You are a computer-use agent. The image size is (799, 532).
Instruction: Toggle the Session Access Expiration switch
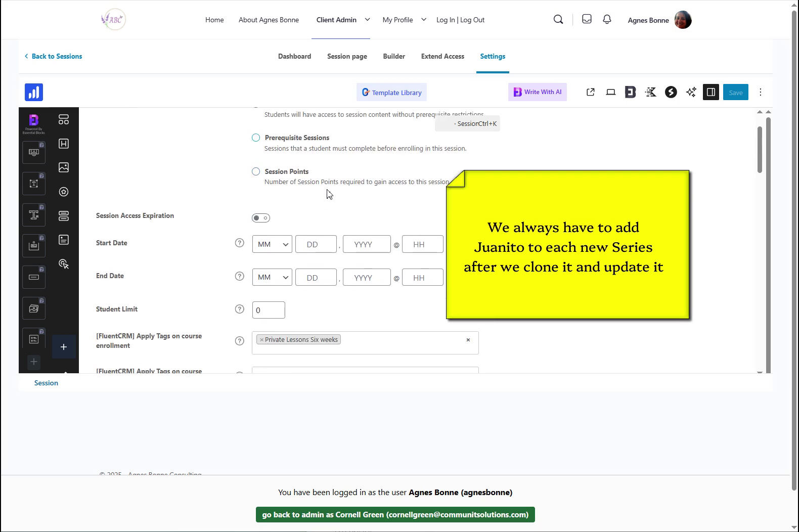pos(261,218)
